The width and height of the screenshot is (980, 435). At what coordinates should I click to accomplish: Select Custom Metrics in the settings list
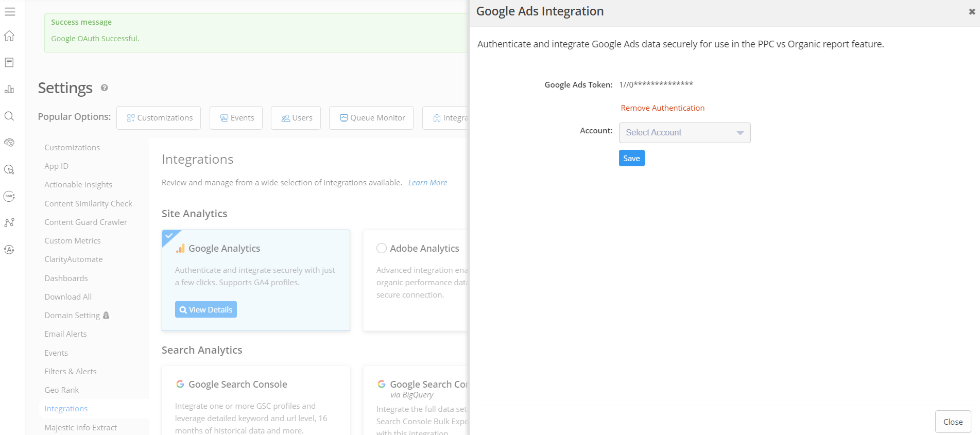73,241
